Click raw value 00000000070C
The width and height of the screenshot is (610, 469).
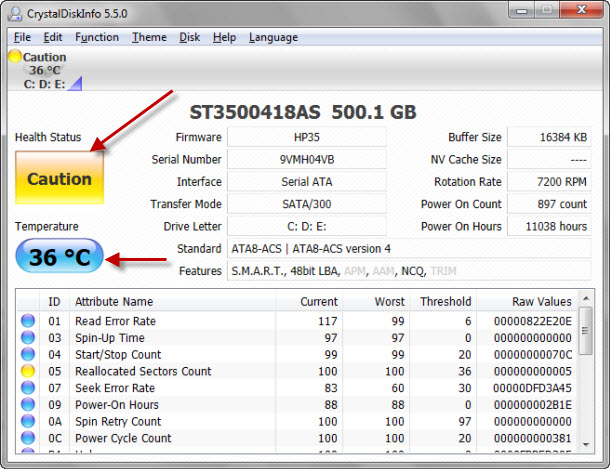click(533, 354)
